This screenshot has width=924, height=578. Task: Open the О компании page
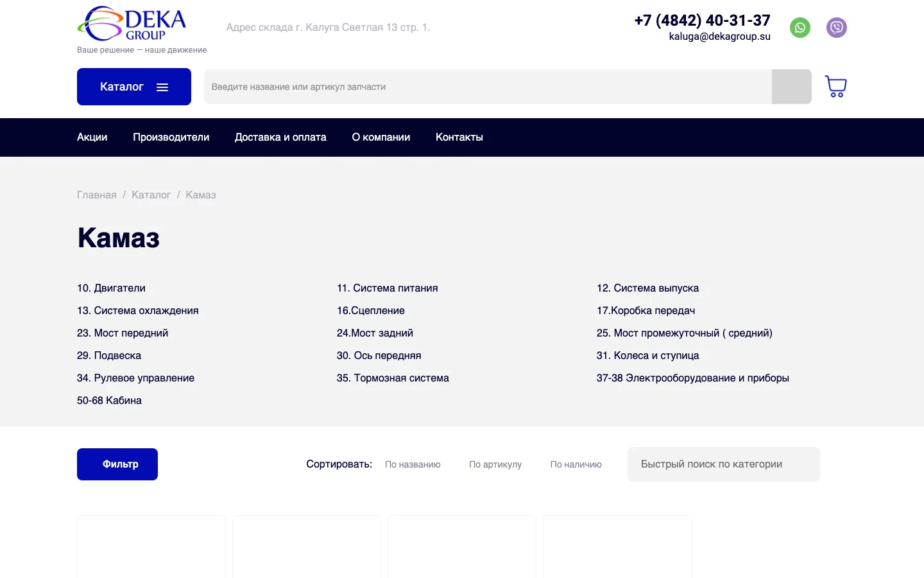click(x=381, y=137)
